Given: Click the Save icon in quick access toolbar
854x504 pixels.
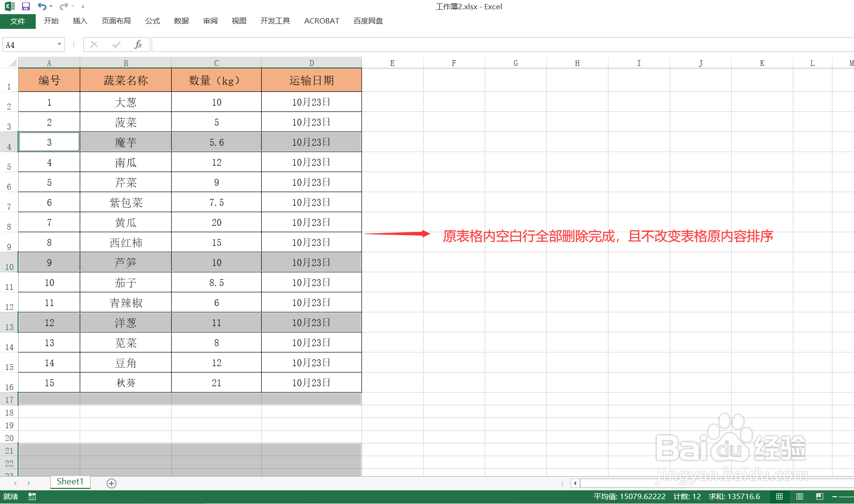Looking at the screenshot, I should coord(26,6).
